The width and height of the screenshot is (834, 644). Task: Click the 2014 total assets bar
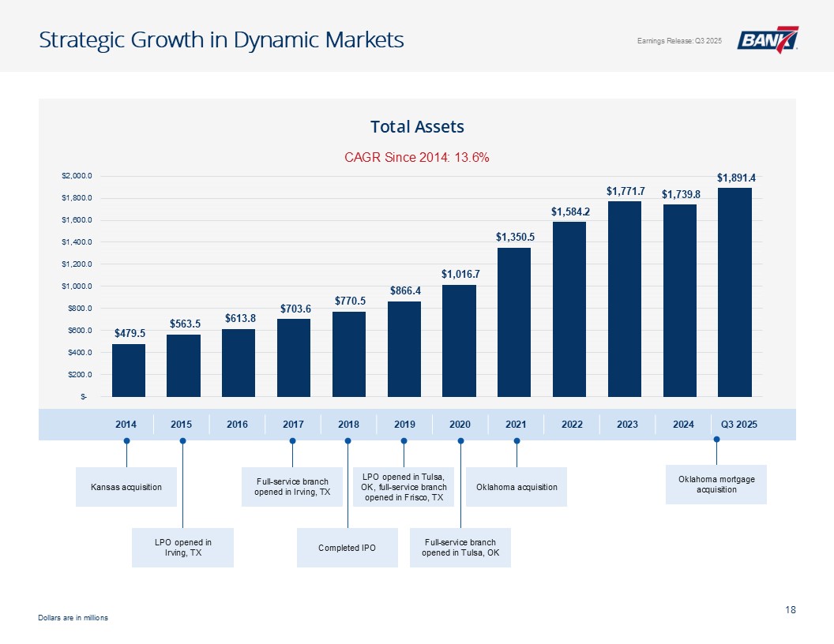point(128,370)
